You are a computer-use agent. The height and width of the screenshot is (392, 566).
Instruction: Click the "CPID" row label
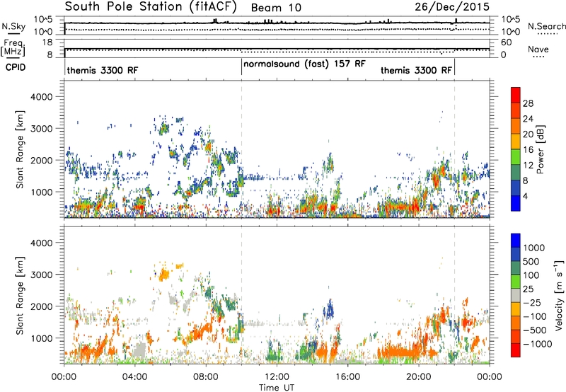[16, 67]
